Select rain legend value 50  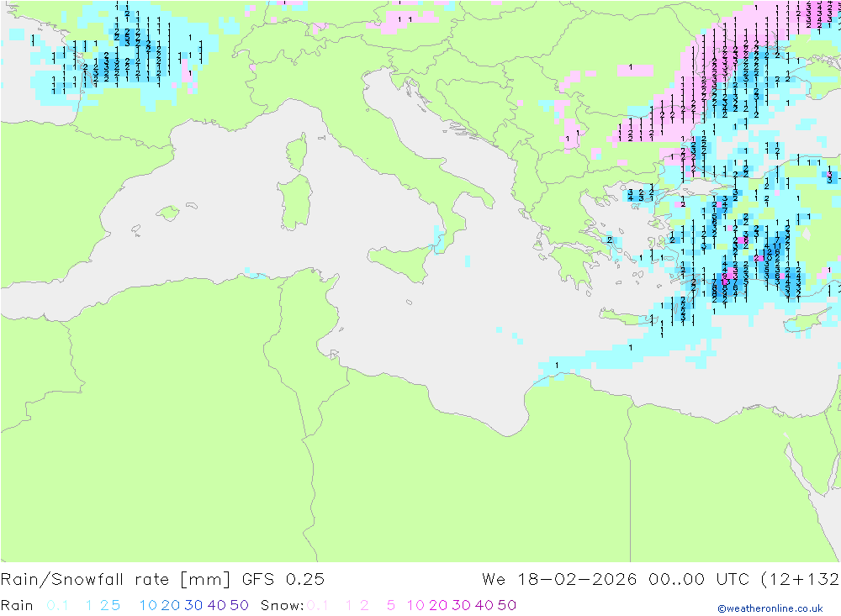tap(239, 605)
